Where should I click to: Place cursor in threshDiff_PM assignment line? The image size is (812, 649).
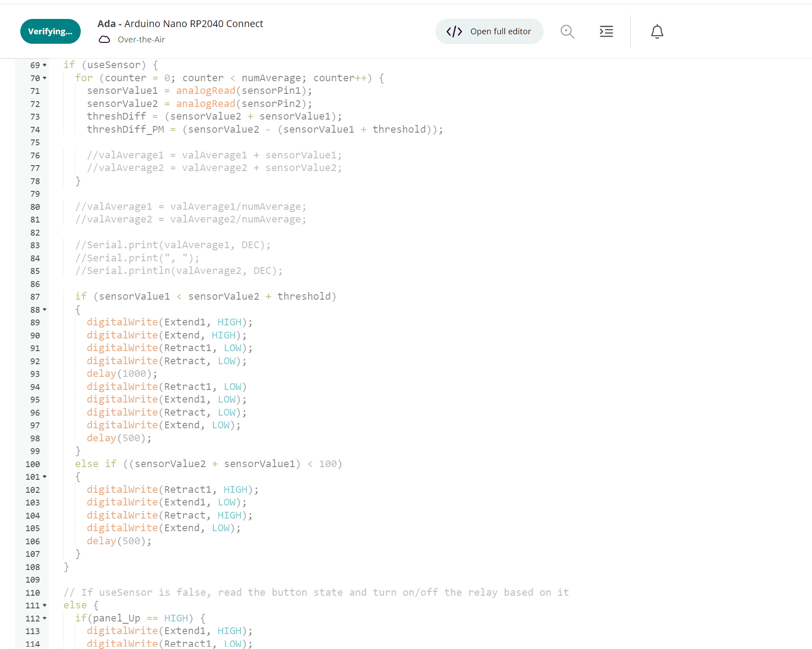(x=264, y=130)
